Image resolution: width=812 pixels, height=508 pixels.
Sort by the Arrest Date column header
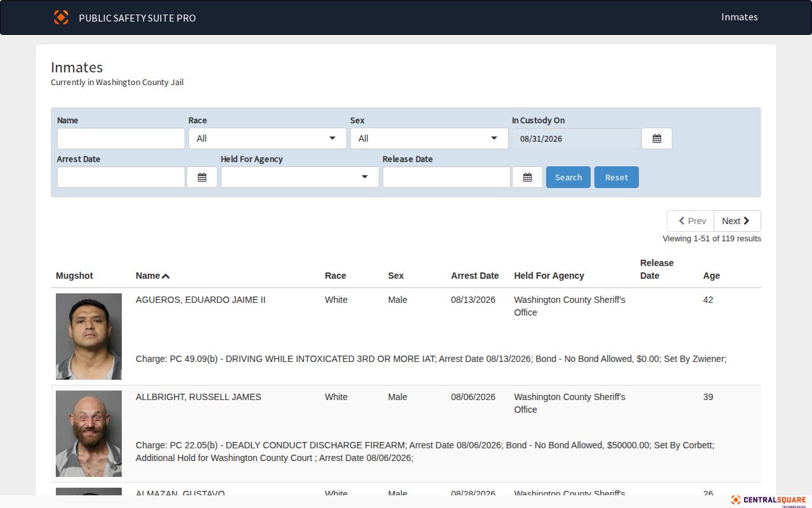[475, 276]
